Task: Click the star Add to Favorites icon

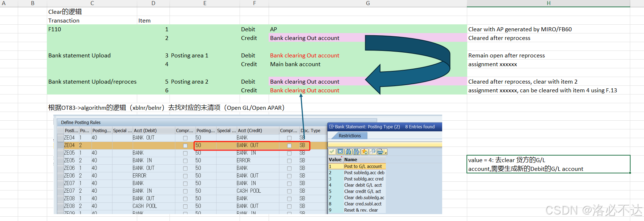Action: click(x=364, y=152)
